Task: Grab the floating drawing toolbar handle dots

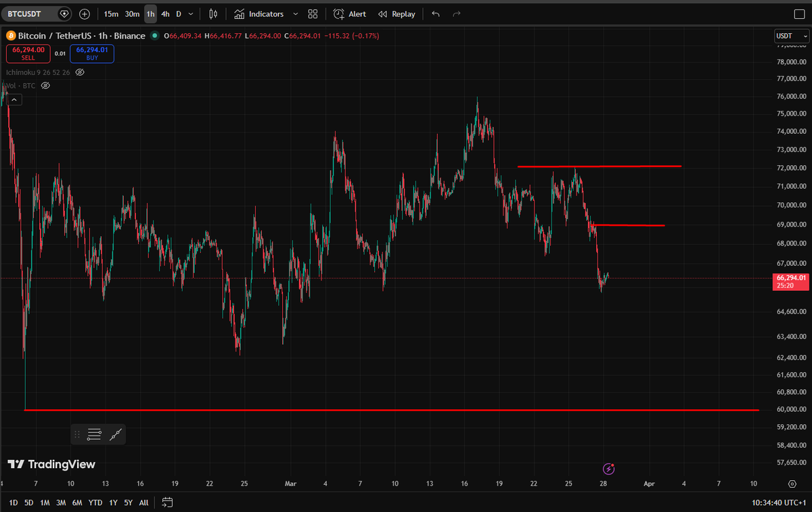Action: click(77, 435)
